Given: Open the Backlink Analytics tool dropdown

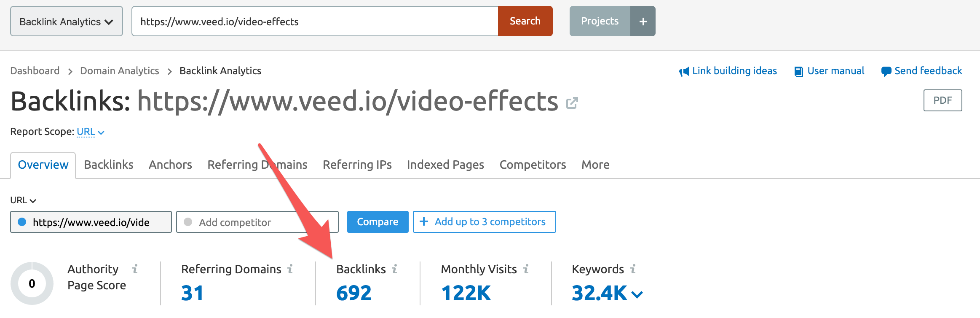Looking at the screenshot, I should click(x=67, y=22).
